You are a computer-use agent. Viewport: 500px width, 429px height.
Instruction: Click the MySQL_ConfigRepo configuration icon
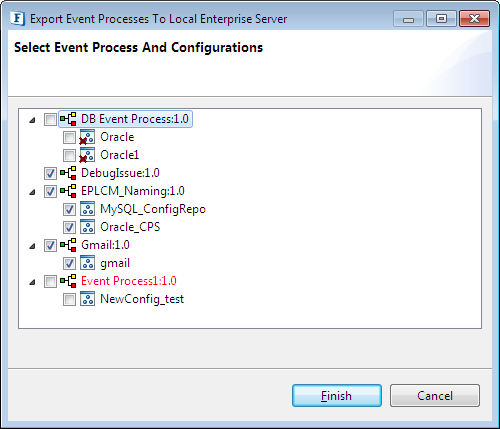[x=88, y=209]
